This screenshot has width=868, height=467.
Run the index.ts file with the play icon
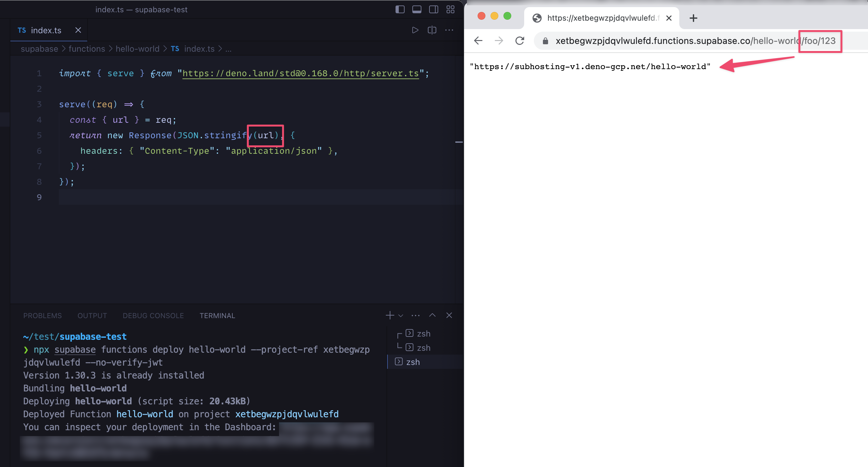click(x=415, y=30)
